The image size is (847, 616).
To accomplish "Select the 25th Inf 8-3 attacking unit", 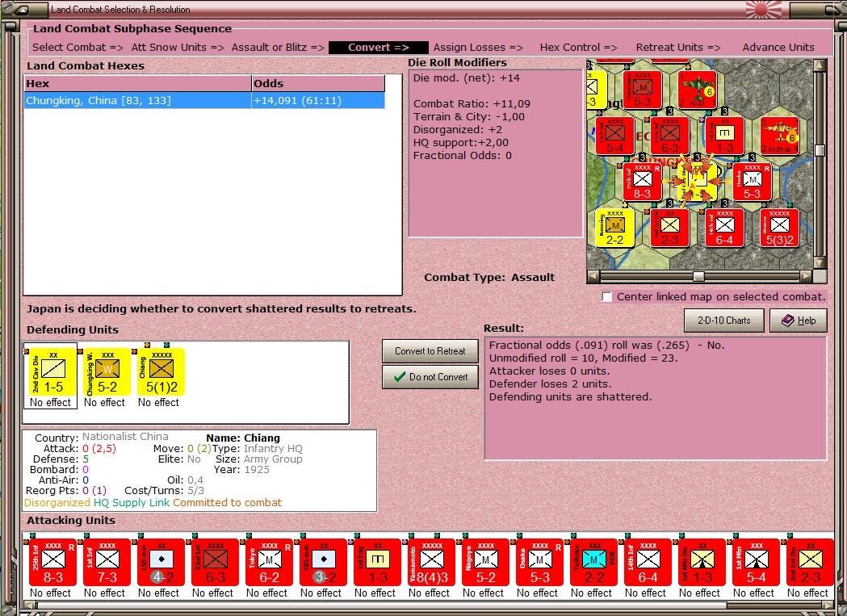I will [53, 563].
